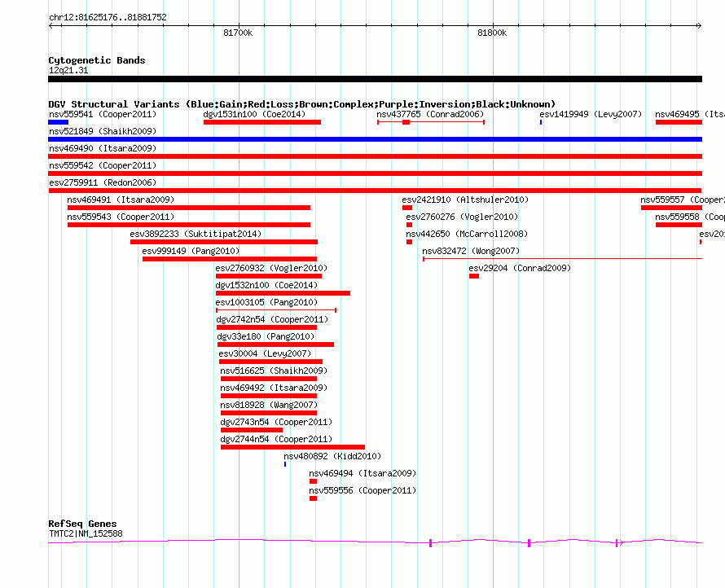Select the dgv1531n100 (Coe2014) variant label
Viewport: 725px width, 588px height.
(254, 114)
